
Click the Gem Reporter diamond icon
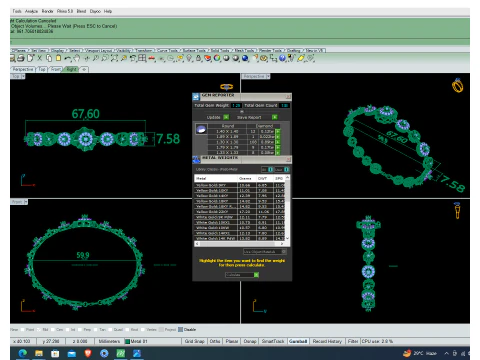[196, 97]
